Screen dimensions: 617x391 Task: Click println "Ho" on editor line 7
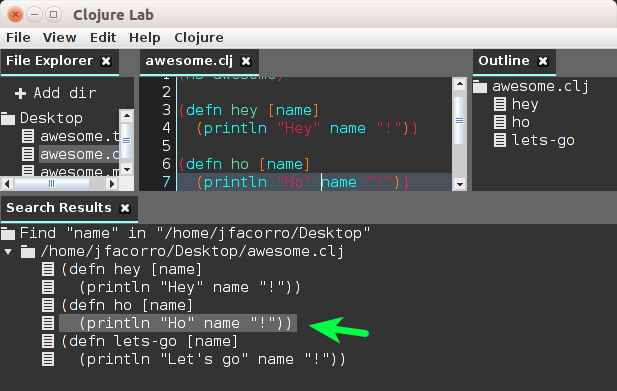258,182
